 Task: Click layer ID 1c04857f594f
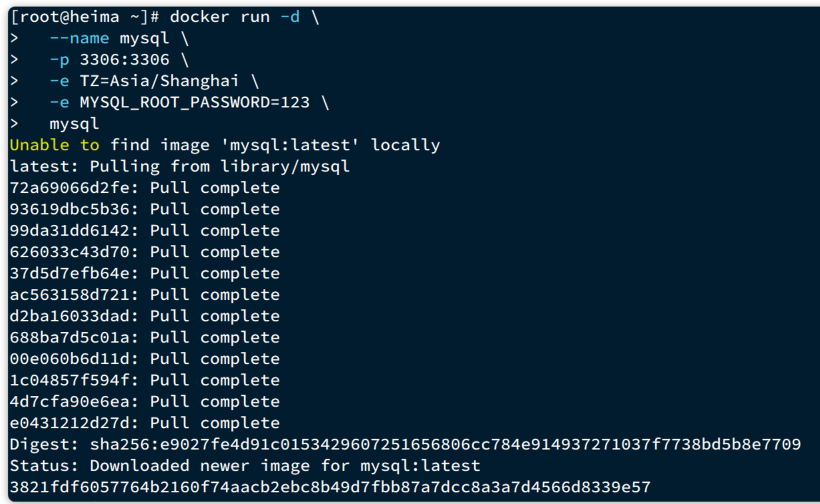pos(70,380)
